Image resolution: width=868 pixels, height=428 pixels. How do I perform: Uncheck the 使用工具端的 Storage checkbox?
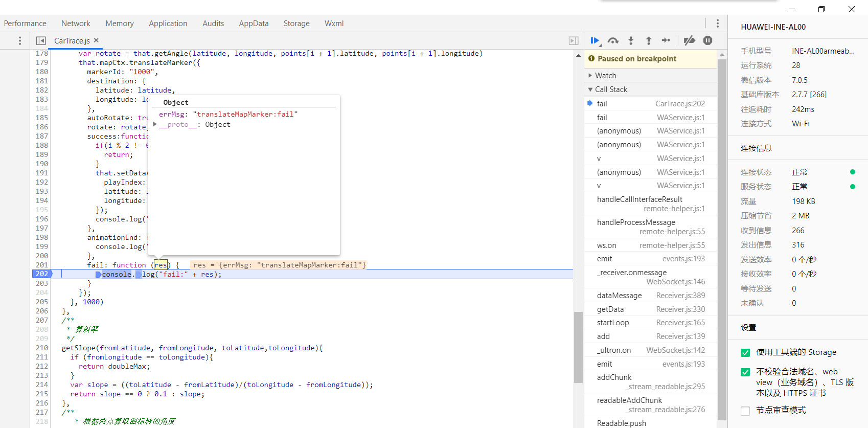pyautogui.click(x=745, y=353)
